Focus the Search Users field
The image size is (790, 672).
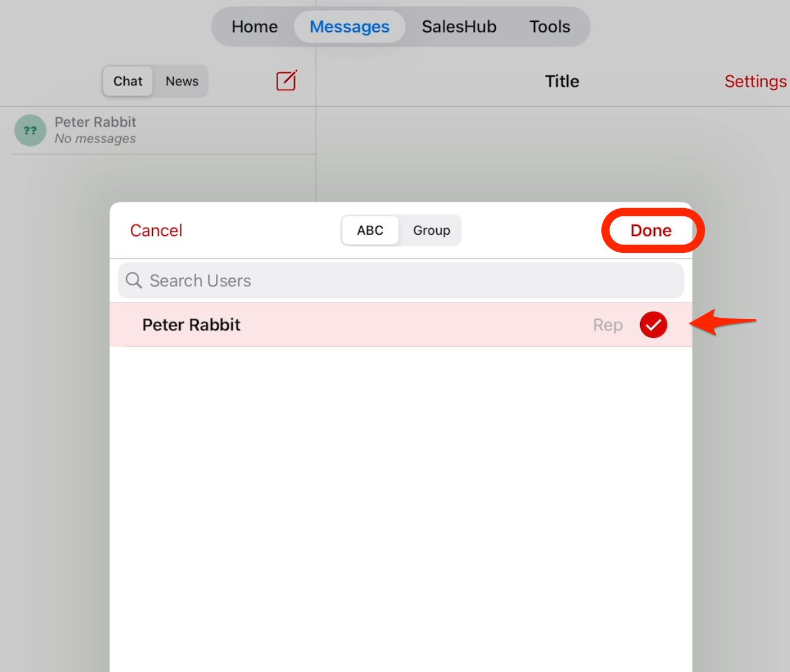click(x=401, y=281)
